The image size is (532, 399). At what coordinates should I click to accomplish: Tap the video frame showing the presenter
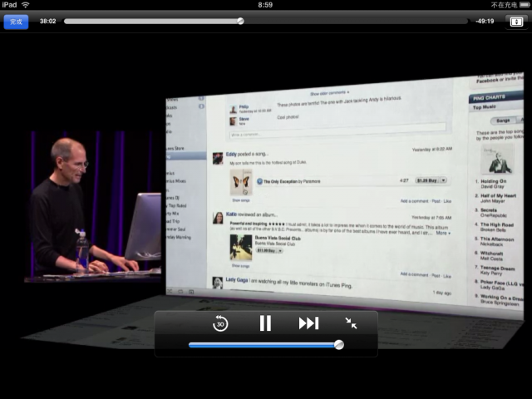tap(92, 206)
